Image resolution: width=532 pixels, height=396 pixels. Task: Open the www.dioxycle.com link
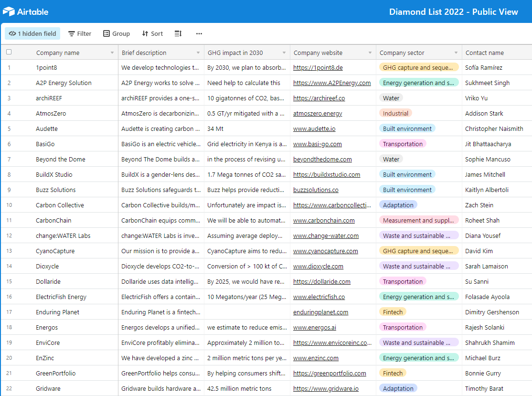click(x=318, y=266)
